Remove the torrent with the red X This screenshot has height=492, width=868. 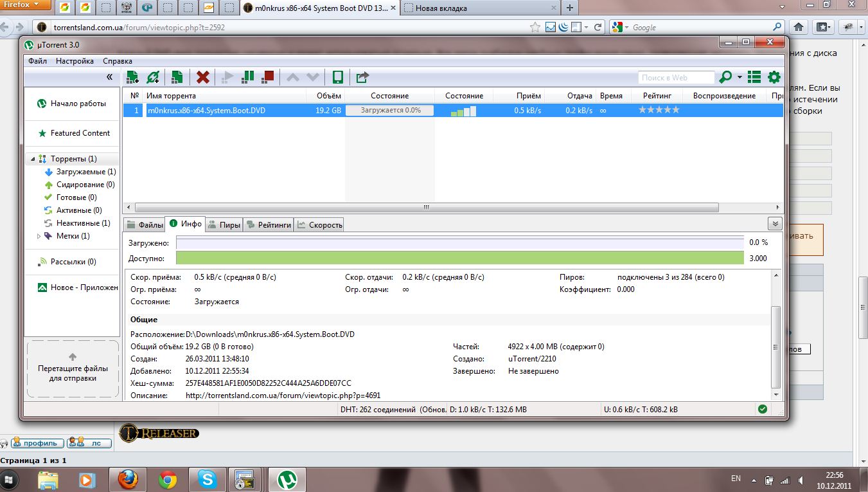click(x=202, y=77)
